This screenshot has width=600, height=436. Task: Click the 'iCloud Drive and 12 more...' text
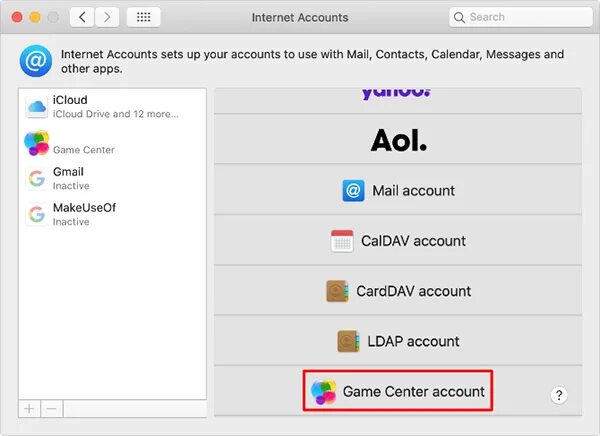click(116, 114)
